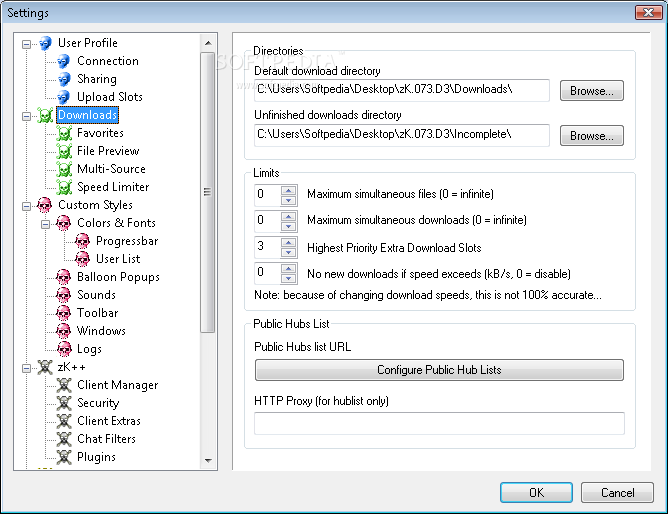Image resolution: width=668 pixels, height=514 pixels.
Task: Decrease Highest Priority Extra Download Slots
Action: tap(289, 252)
